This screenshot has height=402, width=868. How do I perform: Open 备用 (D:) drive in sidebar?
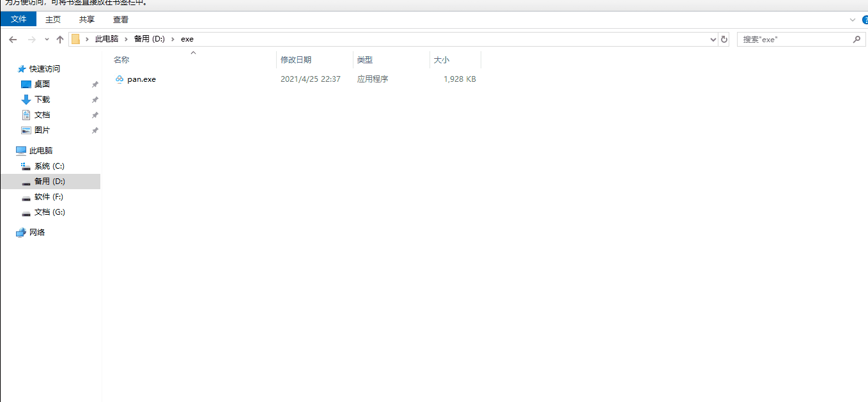(x=50, y=182)
